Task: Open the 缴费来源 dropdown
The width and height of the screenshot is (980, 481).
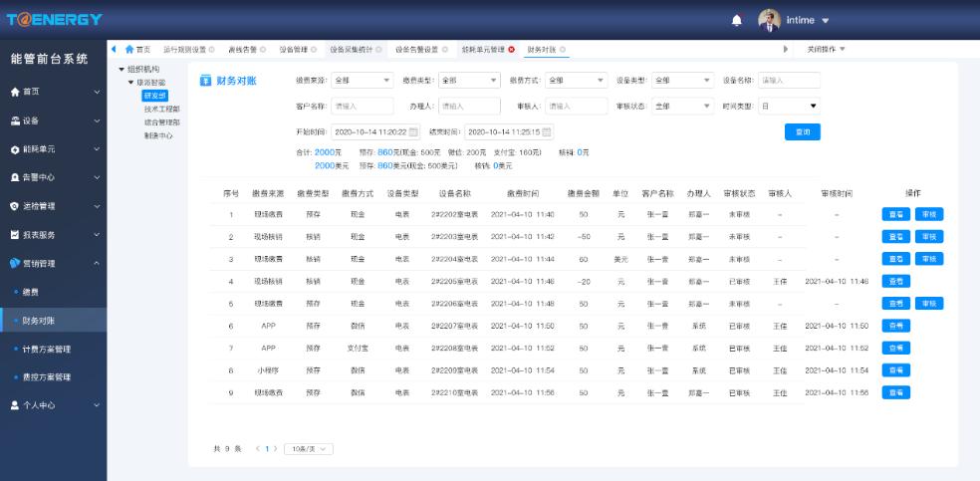Action: coord(362,80)
